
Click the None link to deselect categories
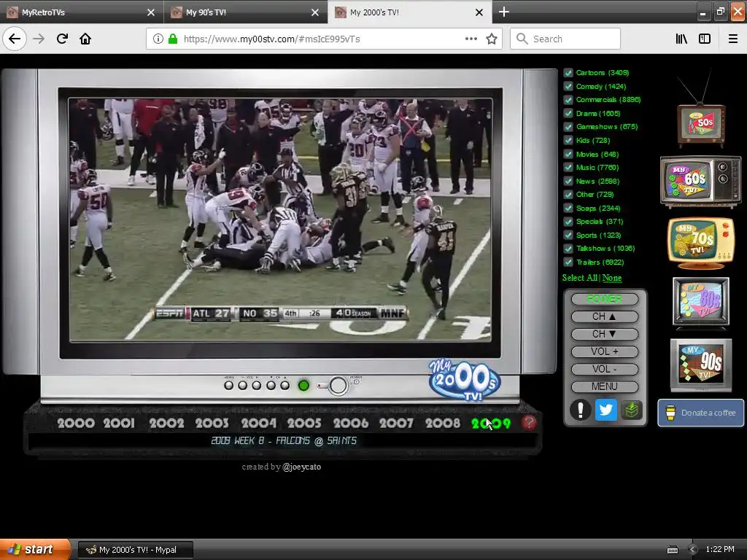tap(612, 278)
